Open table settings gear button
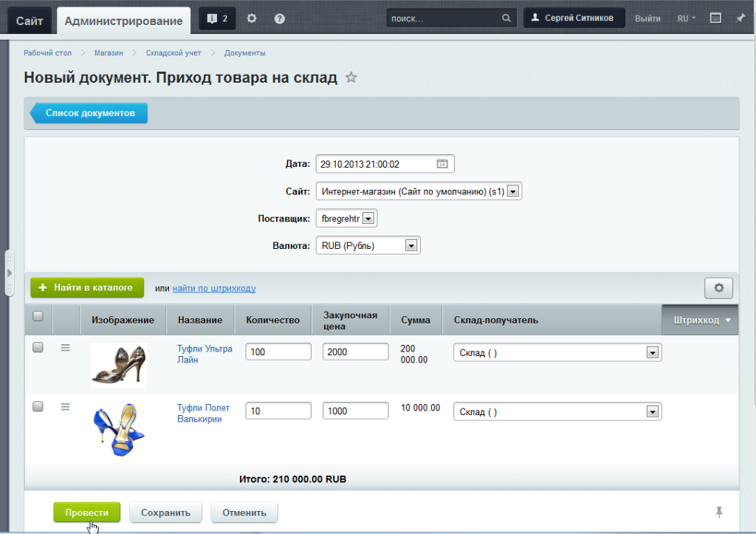This screenshot has height=534, width=756. [x=718, y=288]
